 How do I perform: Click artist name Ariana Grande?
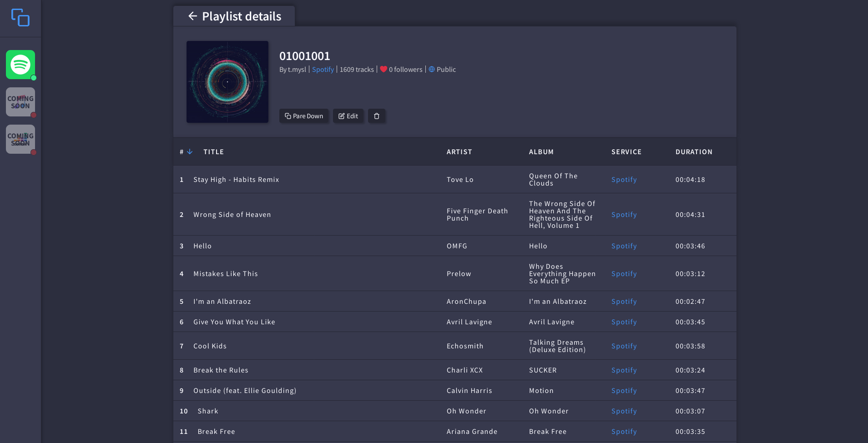point(472,432)
